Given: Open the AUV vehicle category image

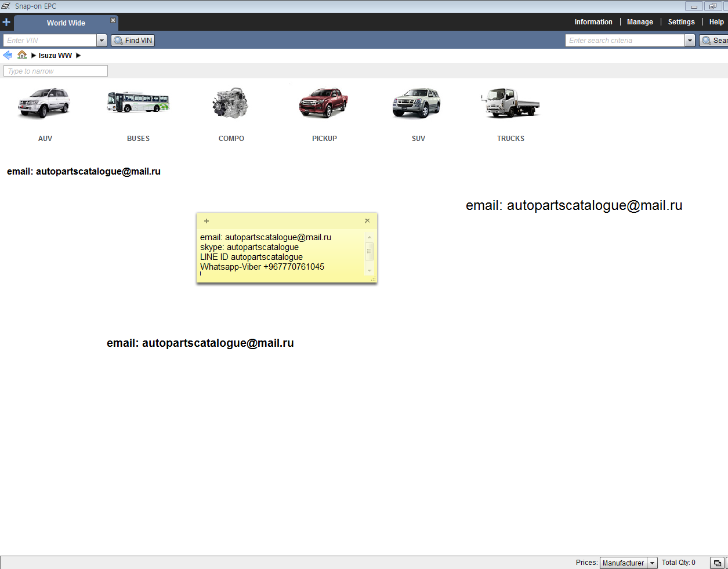Looking at the screenshot, I should [45, 103].
